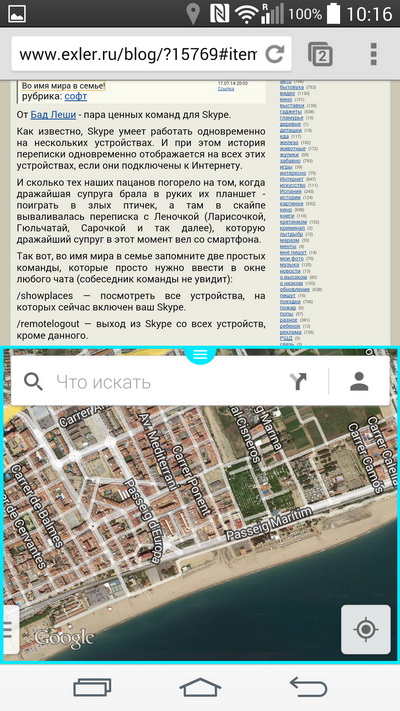
Task: Open the "Испания" tag in sidebar
Action: [290, 191]
